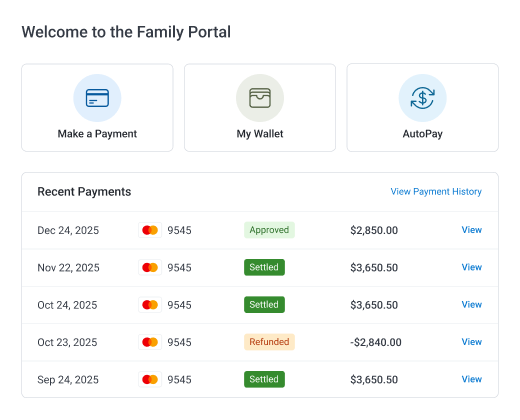Click Mastercard icon on Dec 24 payment
This screenshot has height=420, width=520.
(150, 230)
